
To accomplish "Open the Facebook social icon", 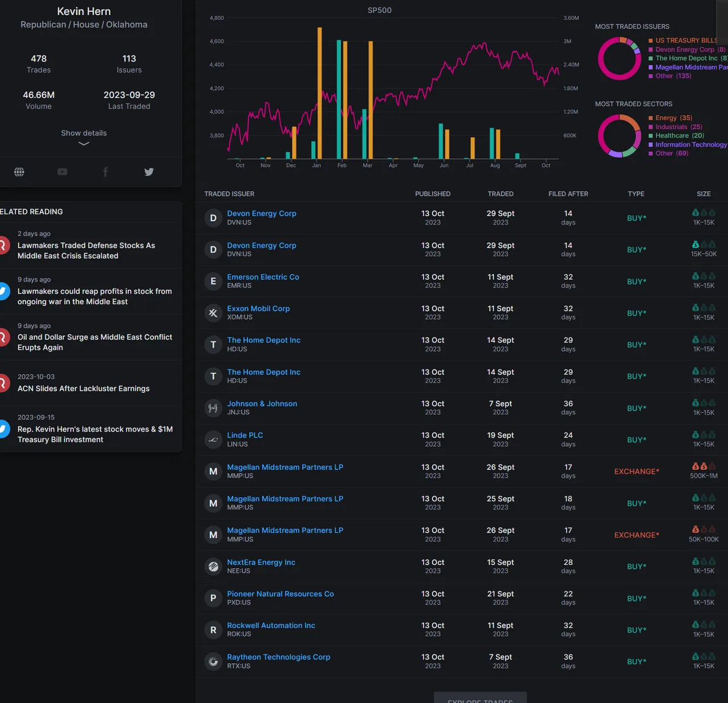I will click(105, 172).
